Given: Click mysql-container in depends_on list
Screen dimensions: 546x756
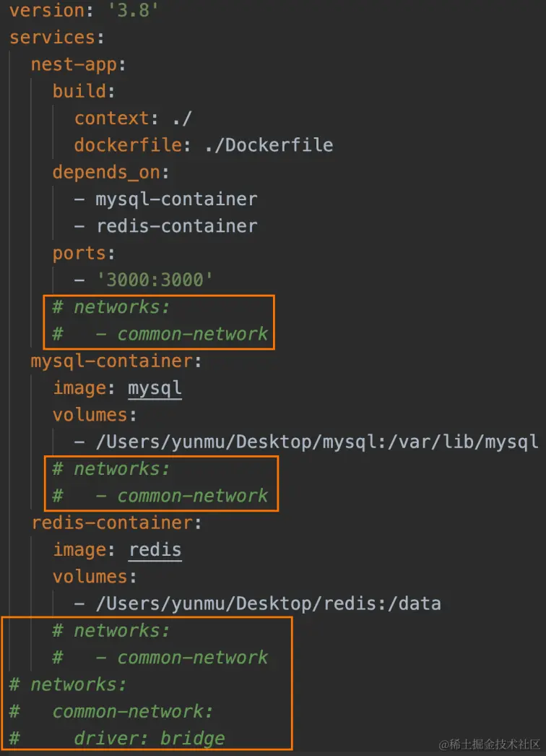Looking at the screenshot, I should coord(176,199).
